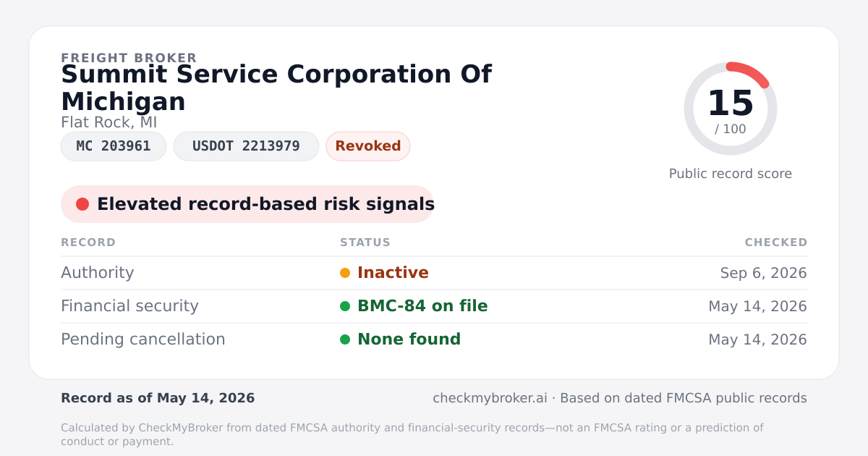The width and height of the screenshot is (868, 456).
Task: Click the orange Inactive status dot
Action: coord(345,273)
